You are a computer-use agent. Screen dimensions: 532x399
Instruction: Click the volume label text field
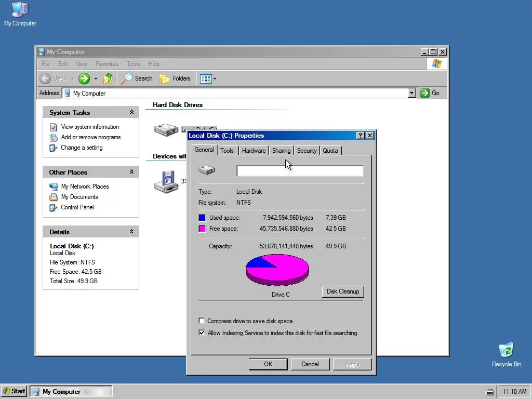[300, 171]
